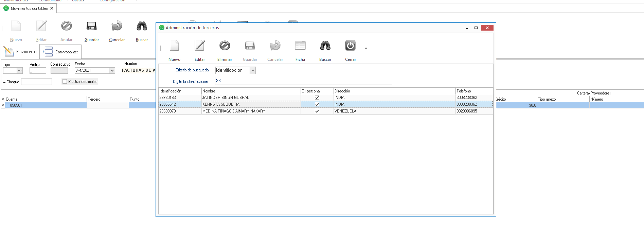The image size is (644, 242).
Task: Click the Digite la identificación input field
Action: (303, 81)
